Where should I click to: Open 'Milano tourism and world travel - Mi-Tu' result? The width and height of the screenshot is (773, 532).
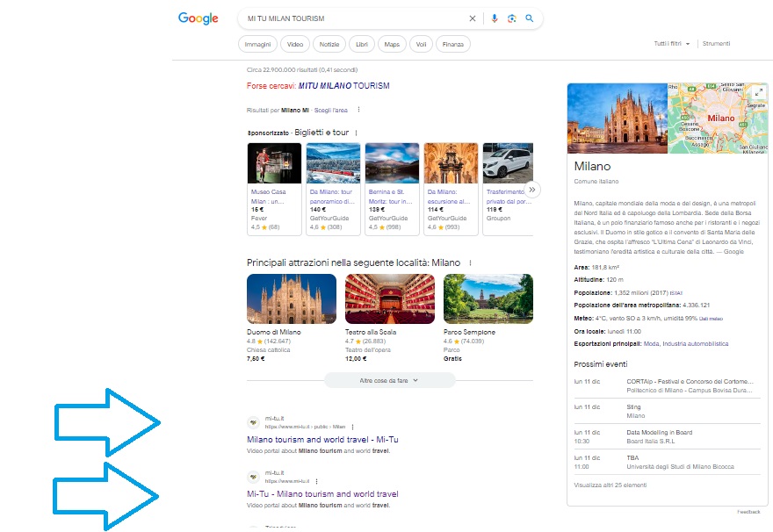322,440
